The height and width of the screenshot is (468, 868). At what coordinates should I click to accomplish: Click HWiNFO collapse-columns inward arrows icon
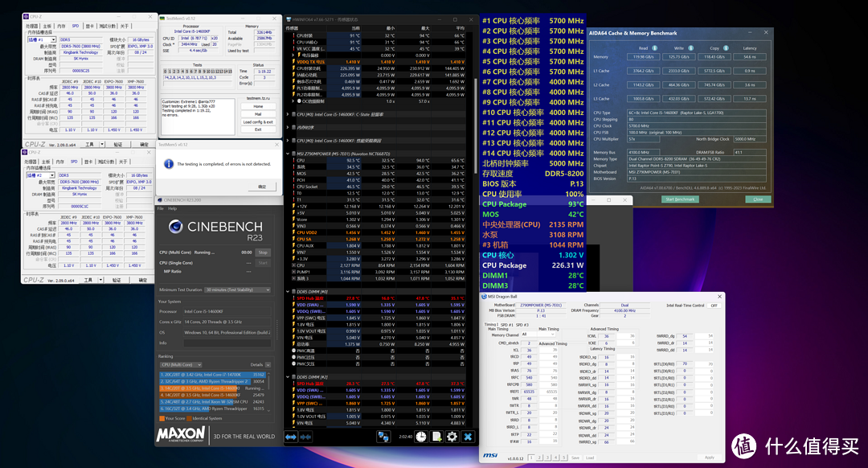[305, 437]
